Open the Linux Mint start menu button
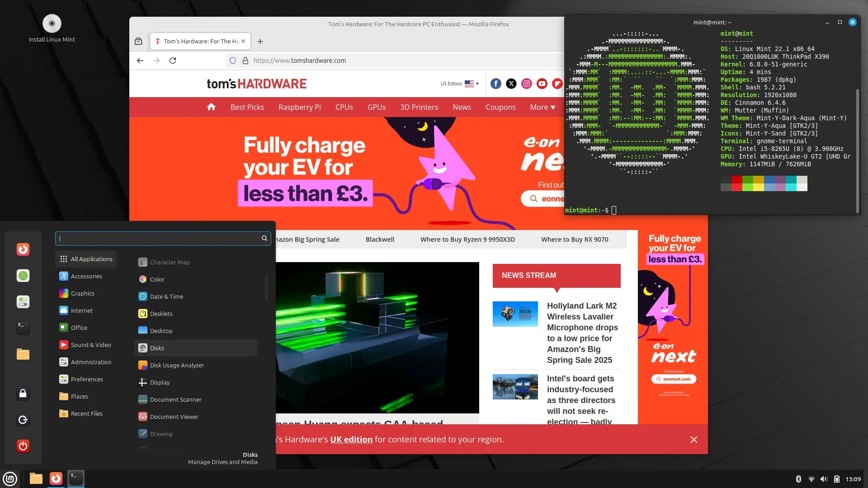This screenshot has width=868, height=488. 10,479
